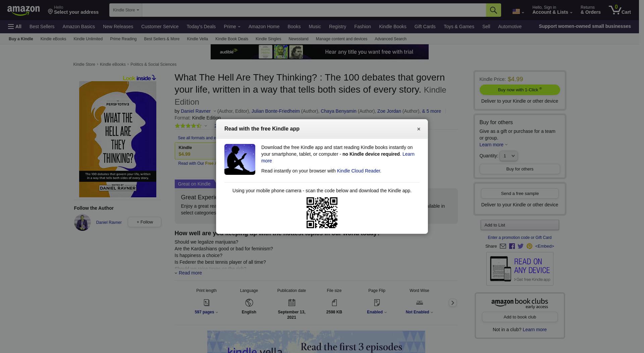The image size is (644, 353).
Task: Click the Word Wise icon
Action: point(419,303)
